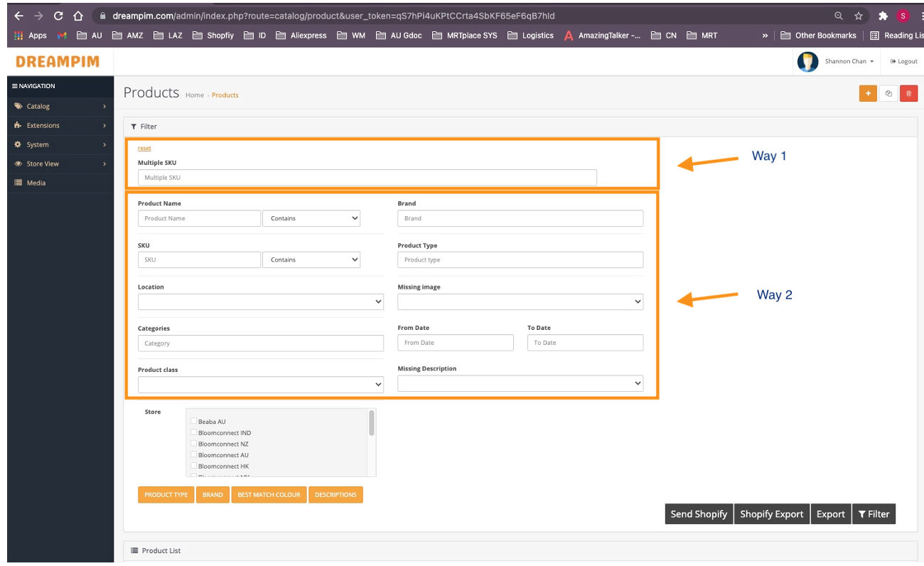Click the Brand input field
Screen dimensions: 924x566
520,218
